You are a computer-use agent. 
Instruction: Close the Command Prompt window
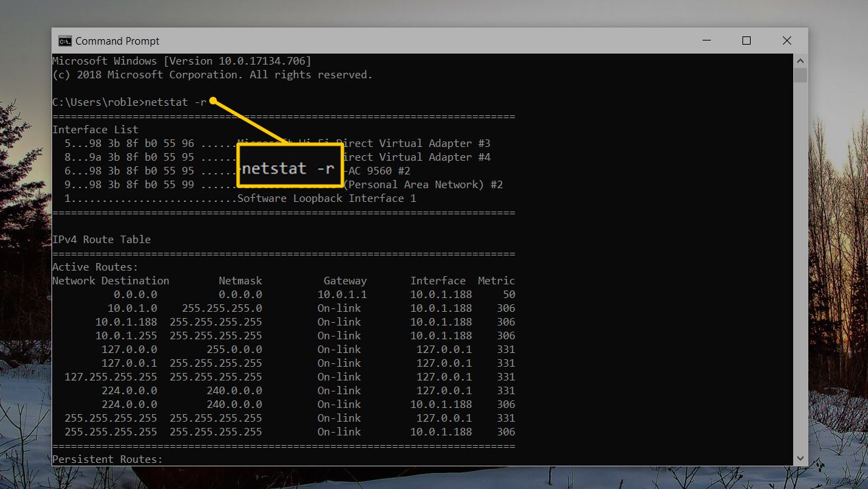(787, 41)
